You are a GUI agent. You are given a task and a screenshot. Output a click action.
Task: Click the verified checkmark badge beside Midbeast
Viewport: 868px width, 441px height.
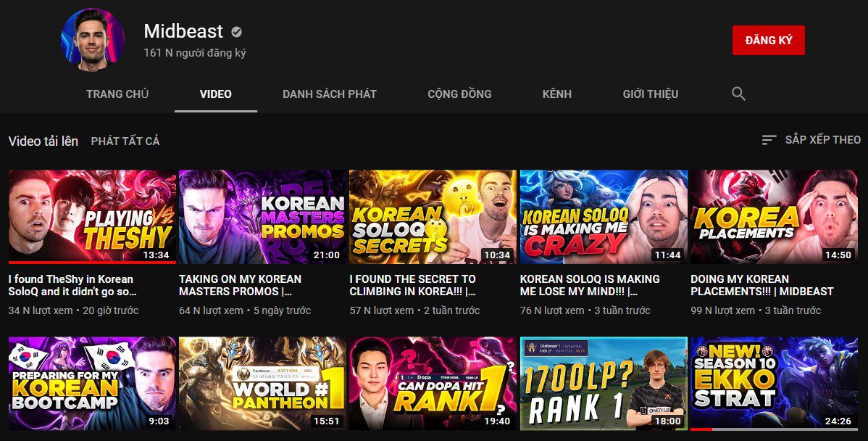click(x=236, y=32)
